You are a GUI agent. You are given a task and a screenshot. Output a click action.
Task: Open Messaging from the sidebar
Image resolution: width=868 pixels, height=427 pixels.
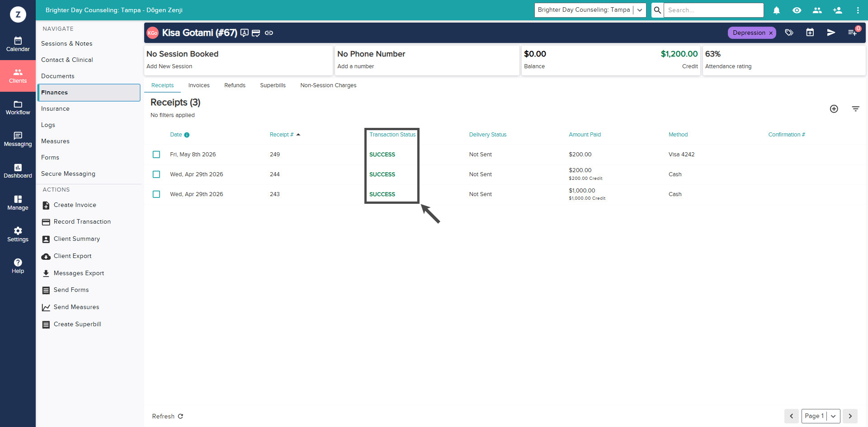coord(18,139)
